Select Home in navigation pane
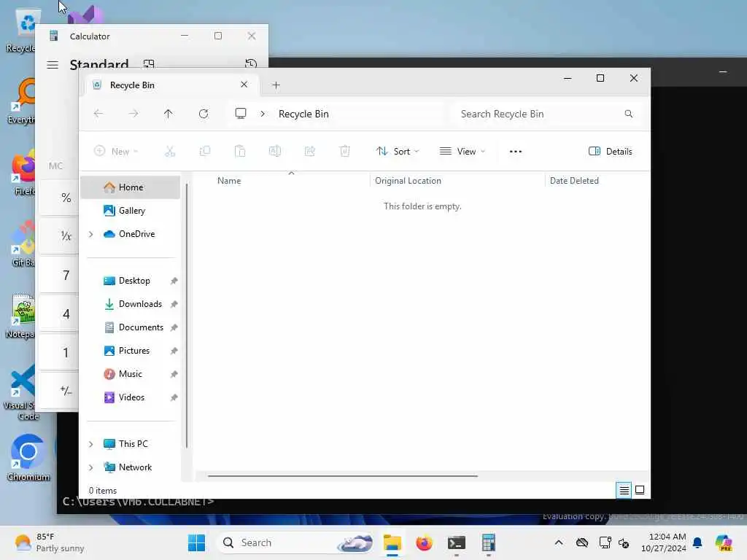Image resolution: width=747 pixels, height=560 pixels. click(x=131, y=187)
